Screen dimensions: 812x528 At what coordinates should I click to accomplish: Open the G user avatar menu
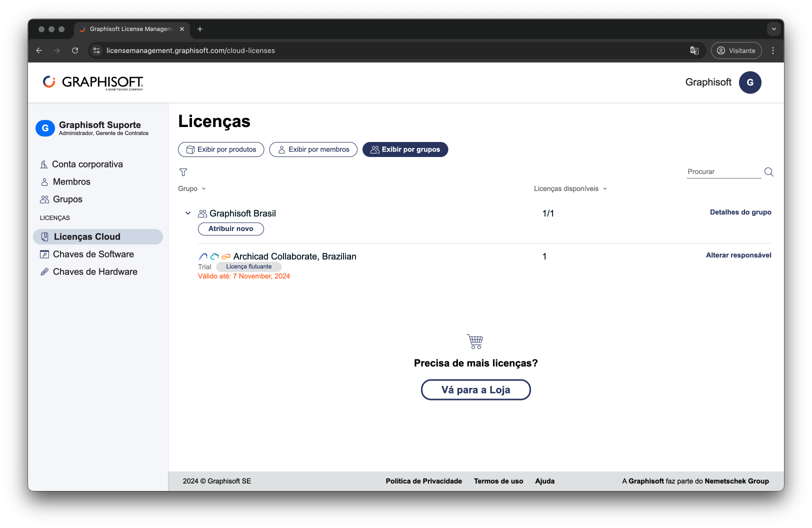[750, 82]
